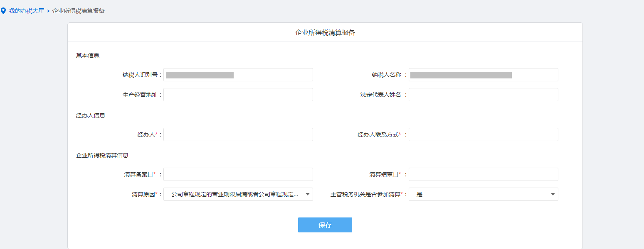Click the 基本信息 section heading
644x249 pixels.
coord(87,56)
